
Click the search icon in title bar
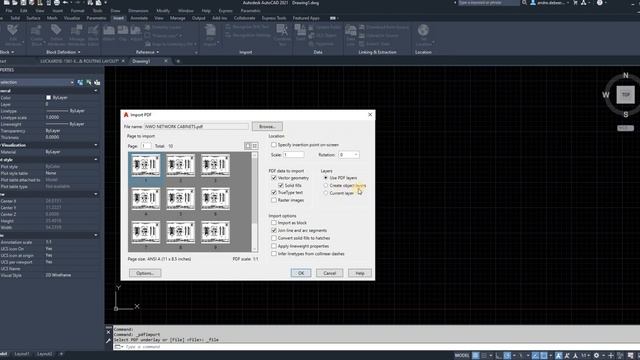click(524, 3)
